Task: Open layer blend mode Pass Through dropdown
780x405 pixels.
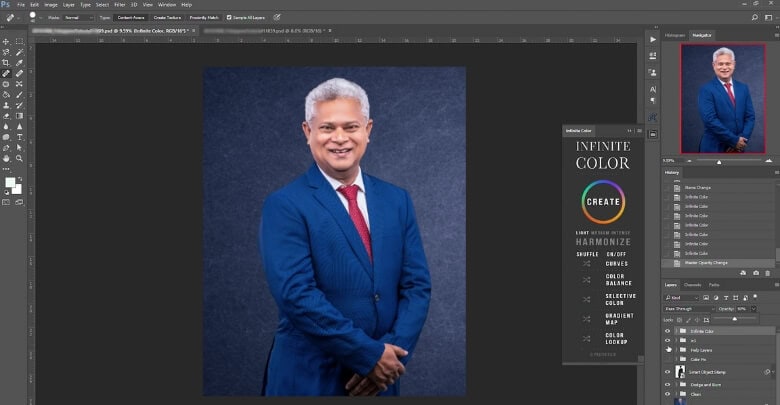Action: point(689,309)
